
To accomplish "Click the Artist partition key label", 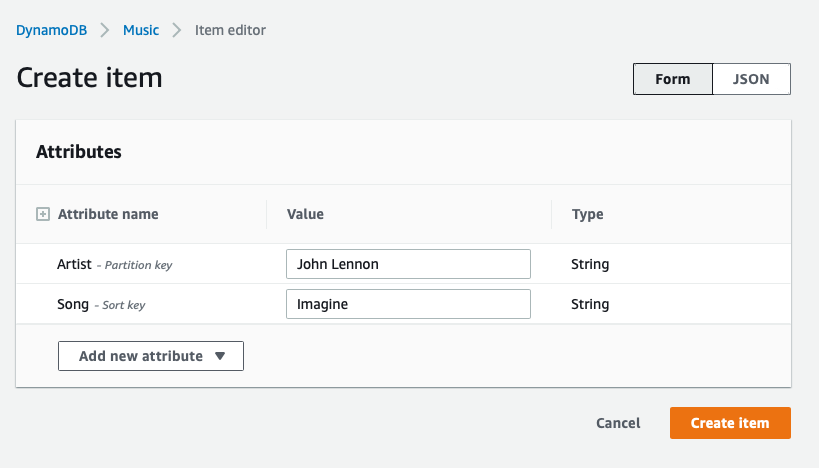I will (x=114, y=264).
